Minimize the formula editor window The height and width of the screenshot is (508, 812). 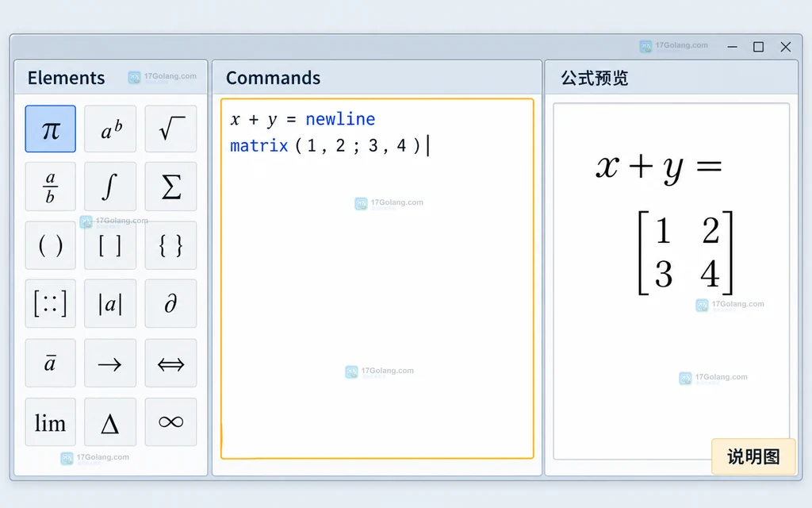click(x=732, y=47)
